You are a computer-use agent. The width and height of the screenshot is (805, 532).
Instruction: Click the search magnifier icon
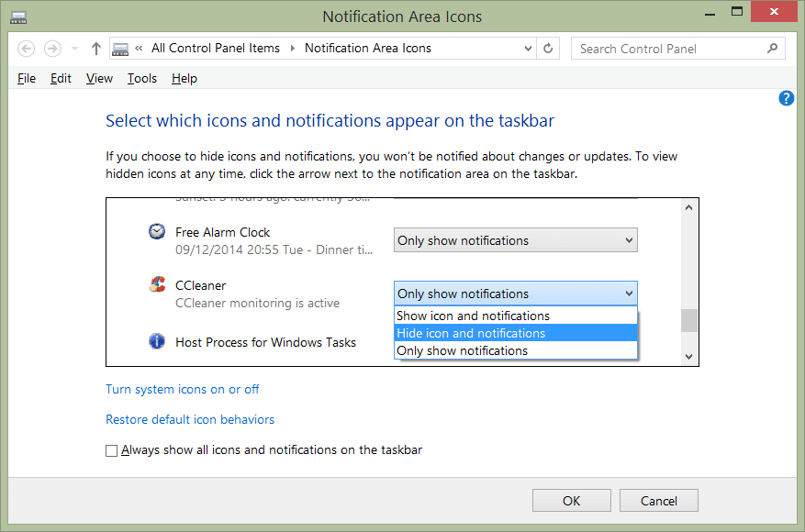point(772,49)
